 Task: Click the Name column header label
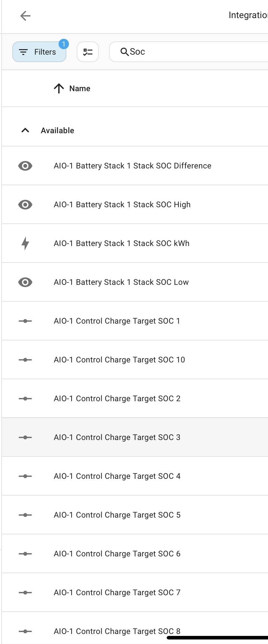[x=80, y=89]
